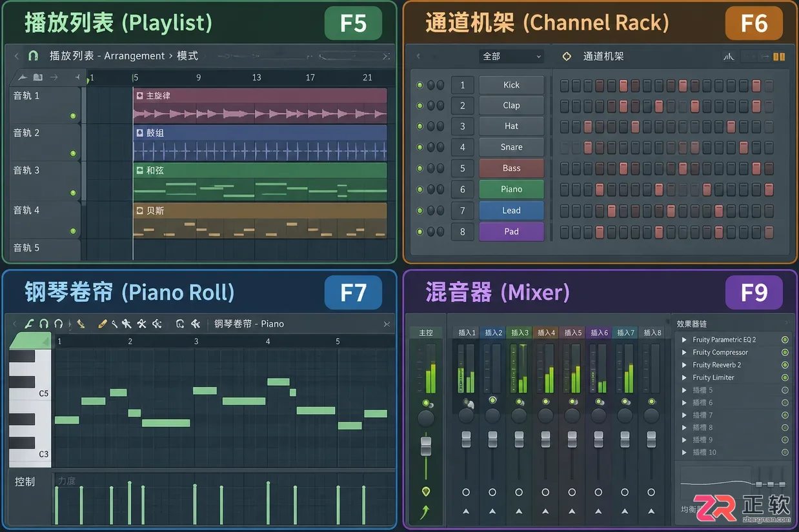This screenshot has width=799, height=532.
Task: Open the graph editor icon in the Channel Rack header
Action: [x=729, y=57]
